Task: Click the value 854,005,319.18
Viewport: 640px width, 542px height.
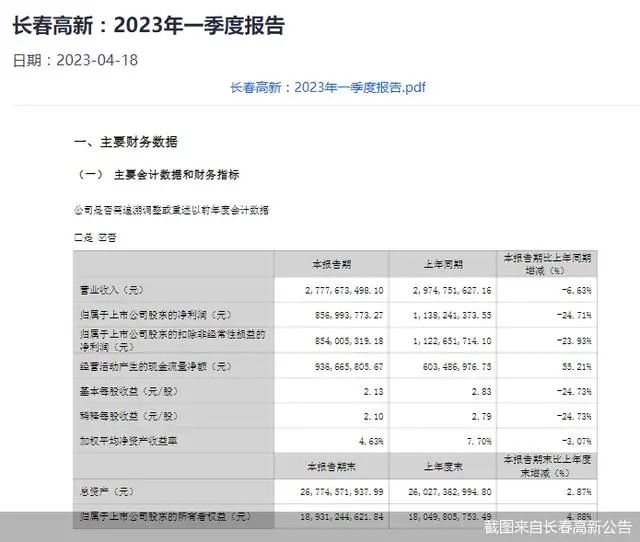Action: pos(349,341)
